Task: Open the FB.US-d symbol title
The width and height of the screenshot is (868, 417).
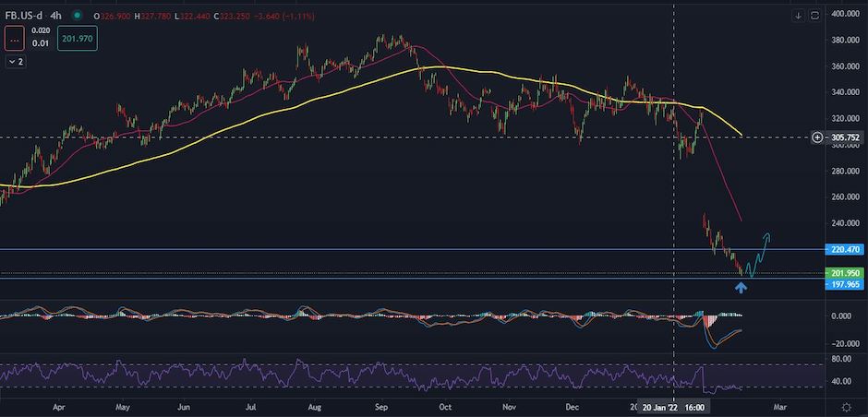Action: [x=30, y=15]
